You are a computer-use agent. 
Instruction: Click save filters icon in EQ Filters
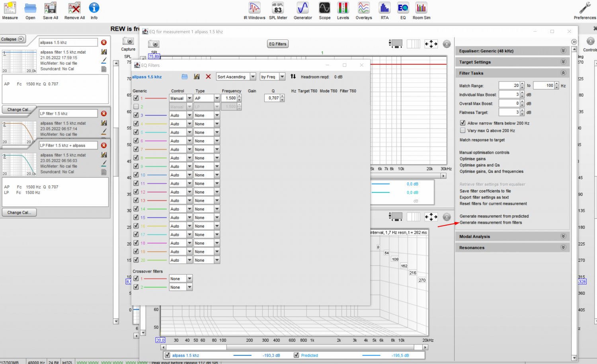(197, 77)
